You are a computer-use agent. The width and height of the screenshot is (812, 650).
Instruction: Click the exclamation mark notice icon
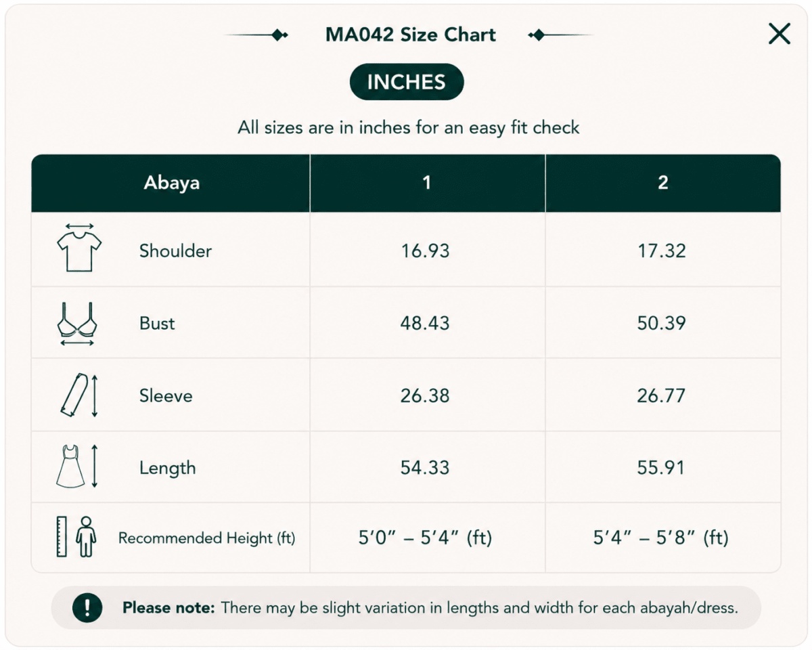pyautogui.click(x=87, y=607)
